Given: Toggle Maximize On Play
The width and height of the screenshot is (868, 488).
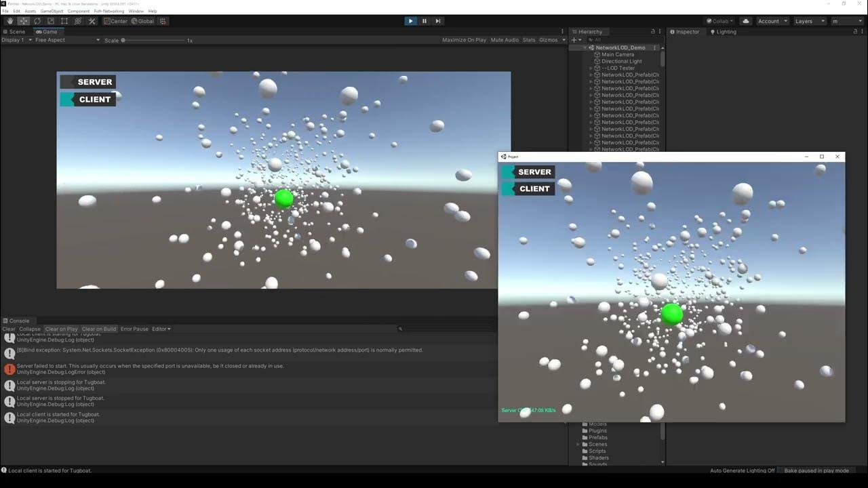Looking at the screenshot, I should tap(464, 40).
